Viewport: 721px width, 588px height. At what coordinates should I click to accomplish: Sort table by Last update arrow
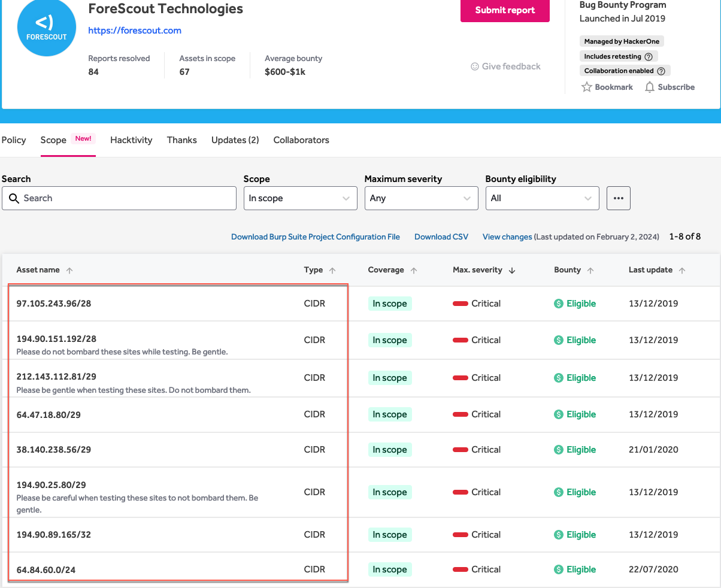tap(682, 271)
